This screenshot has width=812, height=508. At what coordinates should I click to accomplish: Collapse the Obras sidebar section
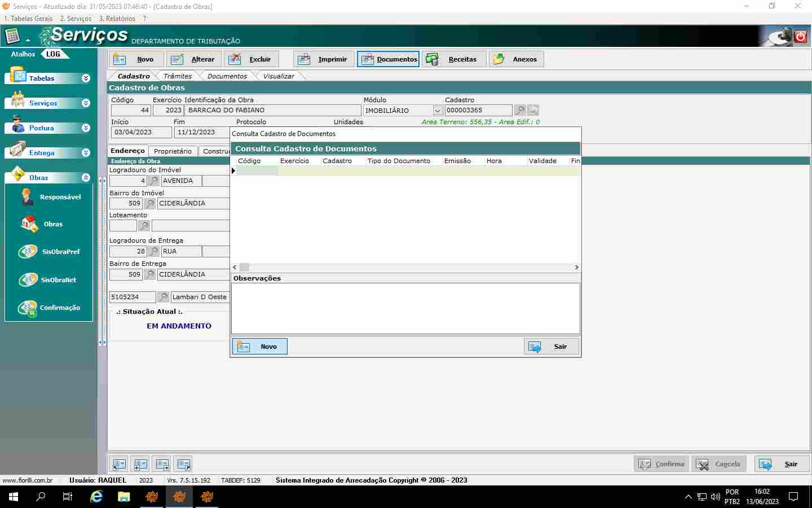[x=86, y=178]
